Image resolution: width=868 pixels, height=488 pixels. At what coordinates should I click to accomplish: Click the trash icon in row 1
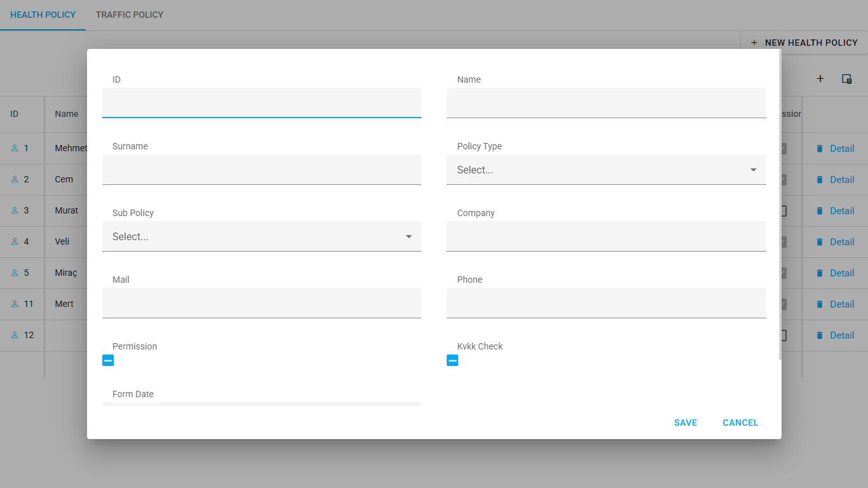tap(820, 149)
